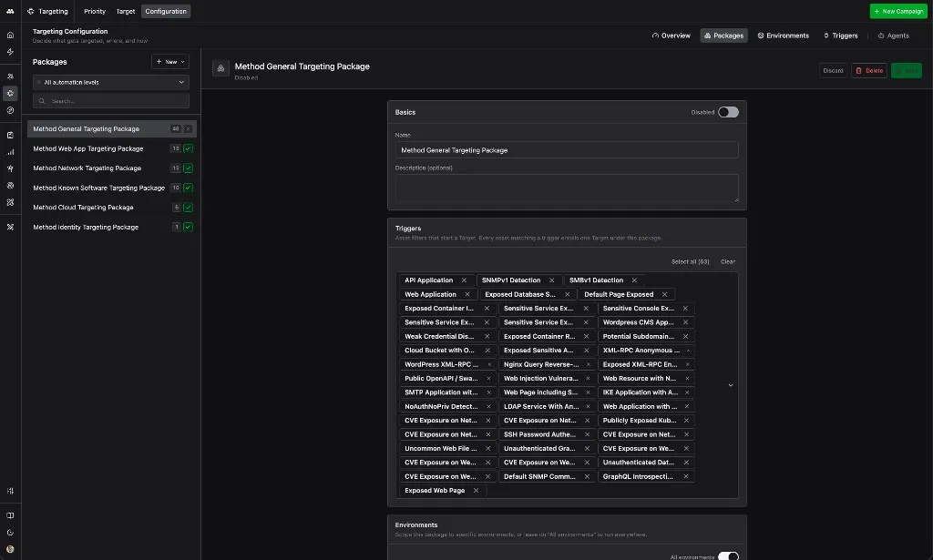Image resolution: width=933 pixels, height=560 pixels.
Task: Select Method Web App Targeting Package row
Action: [x=112, y=148]
